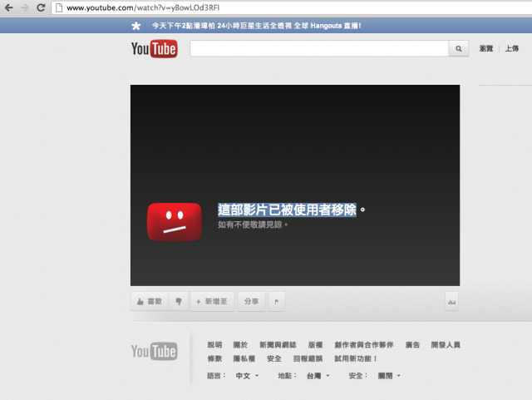Expand the 語言 中文 language dropdown

[247, 376]
